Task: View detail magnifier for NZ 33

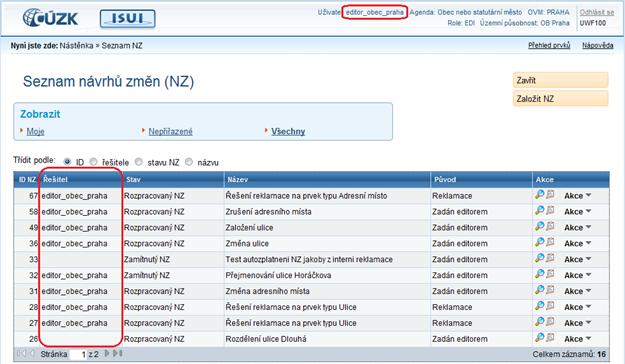Action: click(x=539, y=259)
